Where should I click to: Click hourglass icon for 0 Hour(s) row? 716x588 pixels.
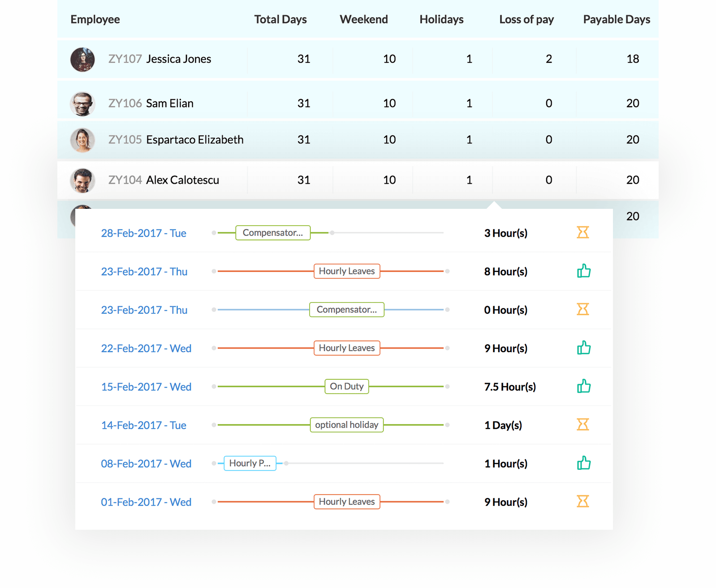(x=582, y=309)
